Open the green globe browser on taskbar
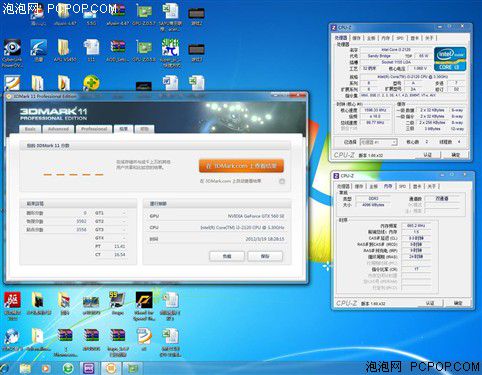482x375 pixels. [68, 368]
